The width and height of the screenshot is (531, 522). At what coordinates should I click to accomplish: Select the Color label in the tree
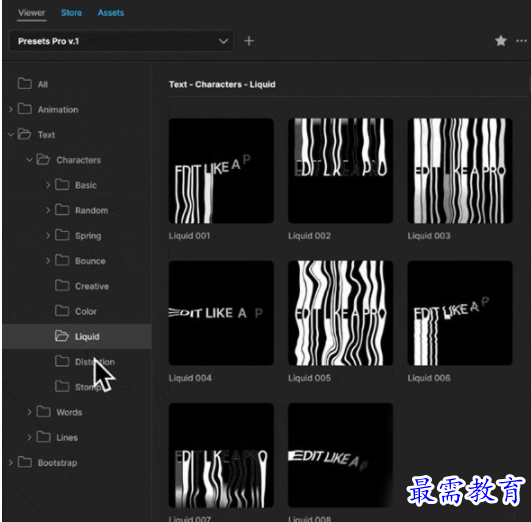pyautogui.click(x=86, y=311)
